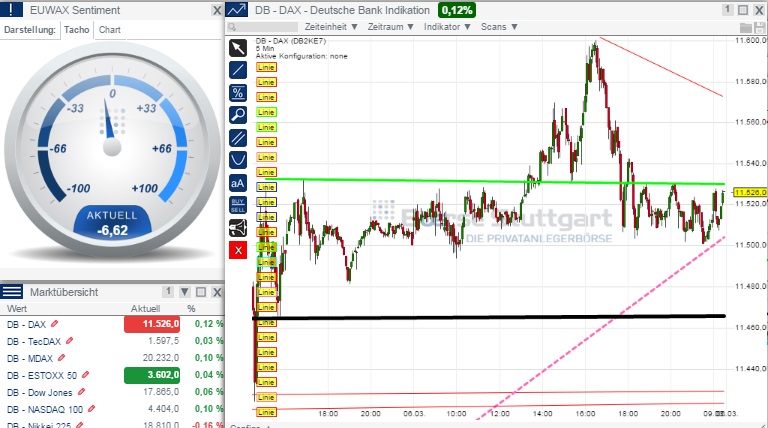This screenshot has width=768, height=428.
Task: Click the BUY SELL marker tool
Action: tap(238, 205)
